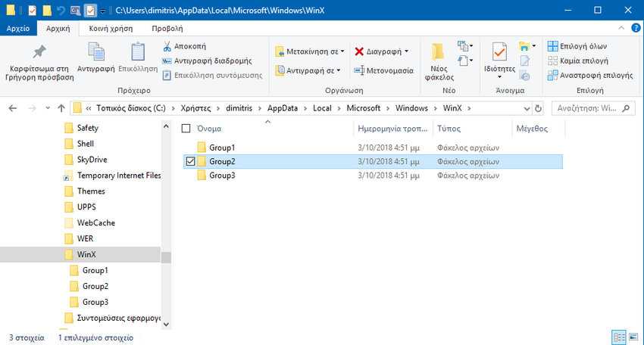Switch to the Προβολή tab
Screen dimensions: 644x345
pos(167,28)
